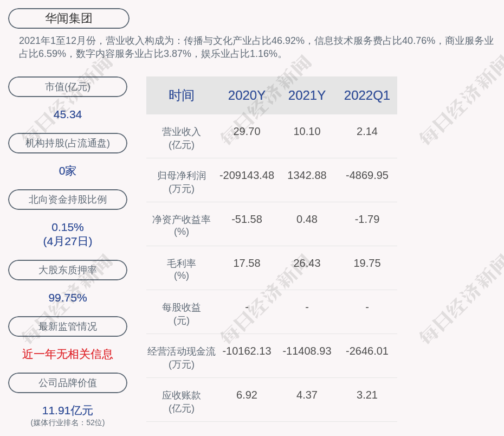Select the 17.58 gross margin cell

(x=247, y=263)
